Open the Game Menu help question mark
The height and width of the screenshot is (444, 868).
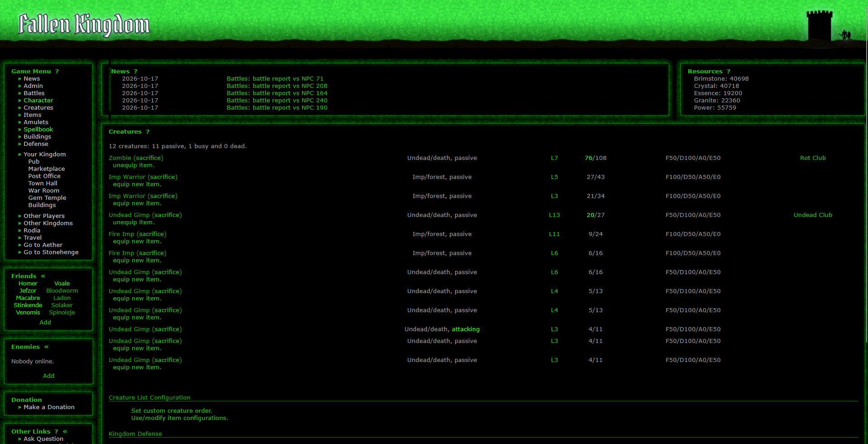coord(57,71)
